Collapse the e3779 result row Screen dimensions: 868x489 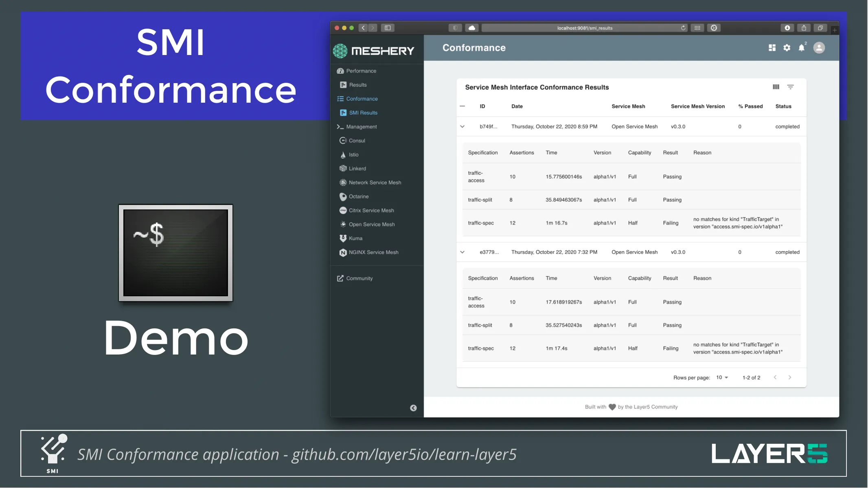[462, 252]
